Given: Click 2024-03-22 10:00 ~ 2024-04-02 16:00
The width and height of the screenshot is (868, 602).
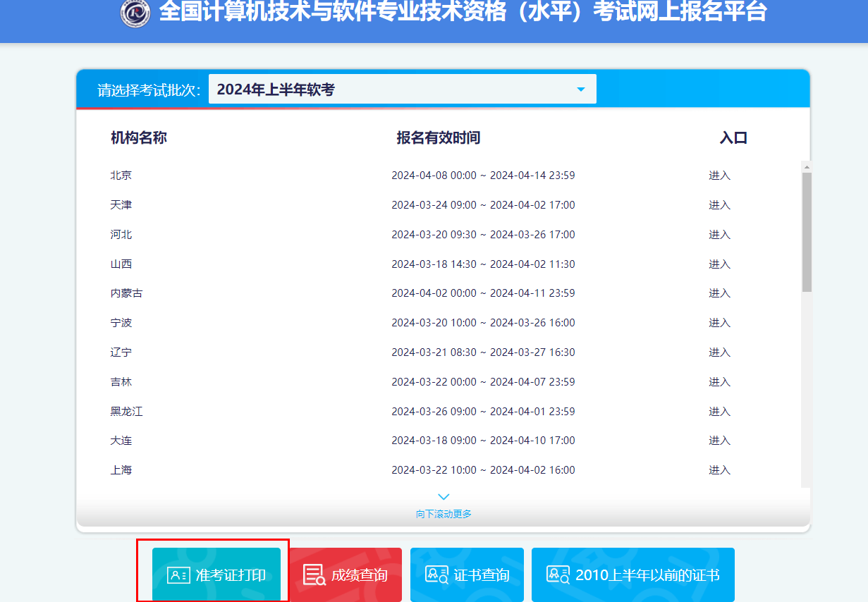Looking at the screenshot, I should point(483,470).
